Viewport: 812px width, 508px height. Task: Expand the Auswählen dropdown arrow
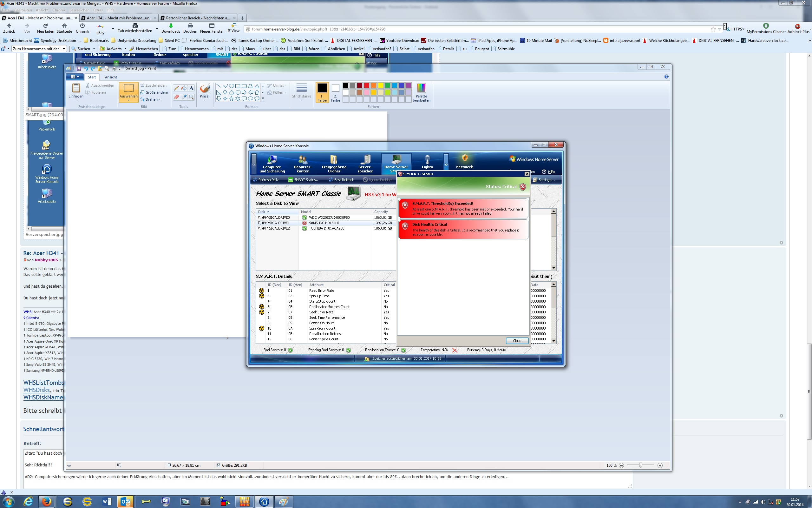pos(128,100)
